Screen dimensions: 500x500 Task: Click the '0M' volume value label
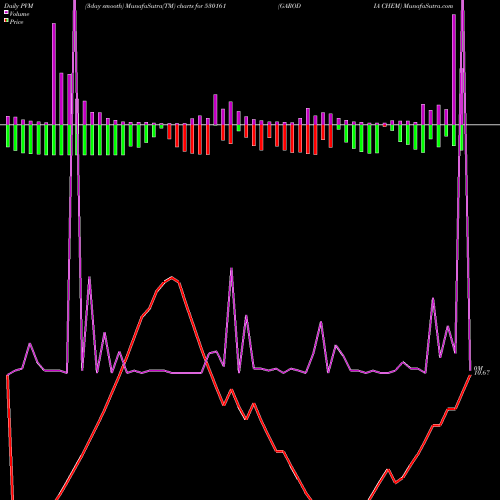[478, 368]
